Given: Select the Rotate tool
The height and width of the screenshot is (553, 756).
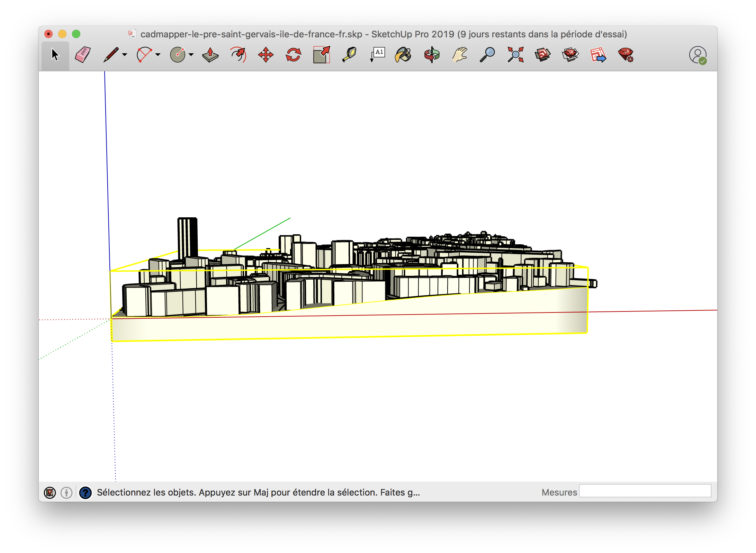Looking at the screenshot, I should point(293,55).
